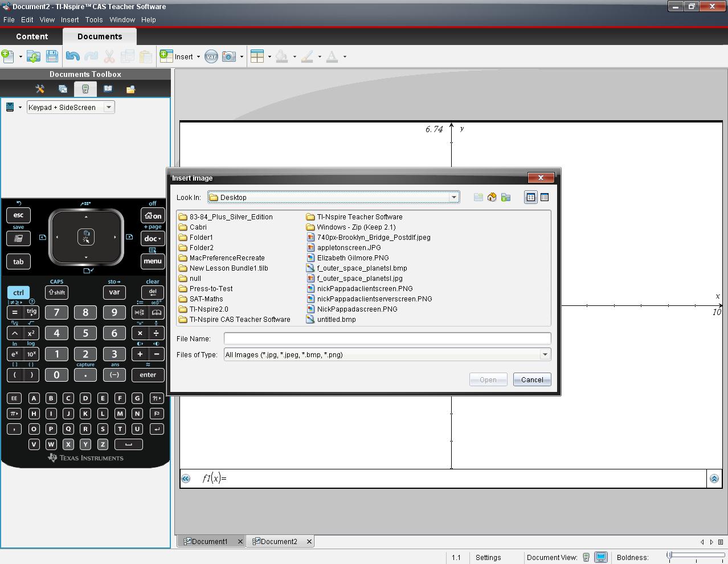The width and height of the screenshot is (728, 564).
Task: Open Document Tools wrench icon in toolbox
Action: pos(40,89)
